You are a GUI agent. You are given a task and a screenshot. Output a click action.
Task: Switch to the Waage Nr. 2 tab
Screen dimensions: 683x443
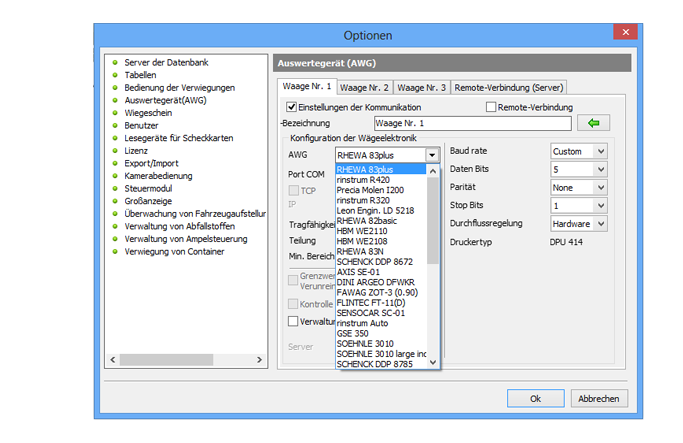[x=365, y=87]
